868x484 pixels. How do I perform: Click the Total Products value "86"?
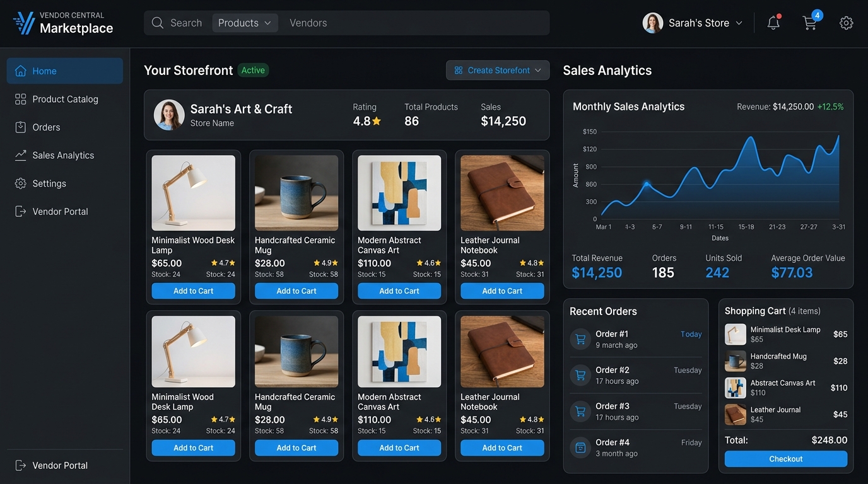(411, 121)
